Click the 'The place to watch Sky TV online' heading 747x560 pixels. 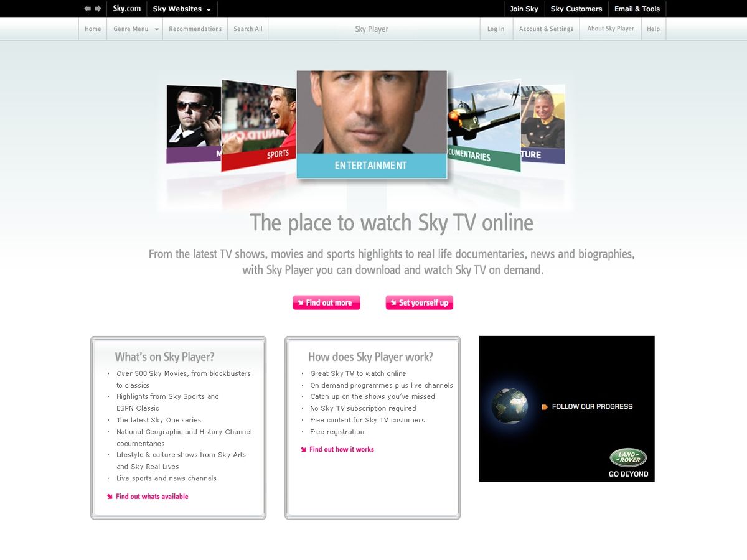pyautogui.click(x=392, y=223)
